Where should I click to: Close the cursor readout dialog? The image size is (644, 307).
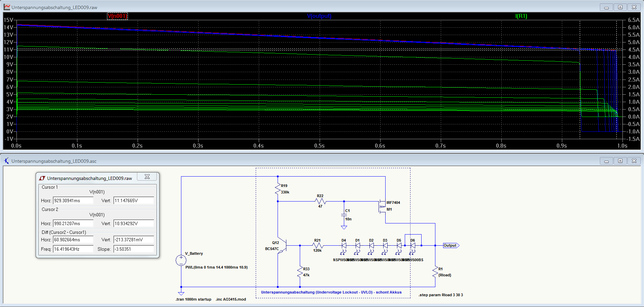147,177
